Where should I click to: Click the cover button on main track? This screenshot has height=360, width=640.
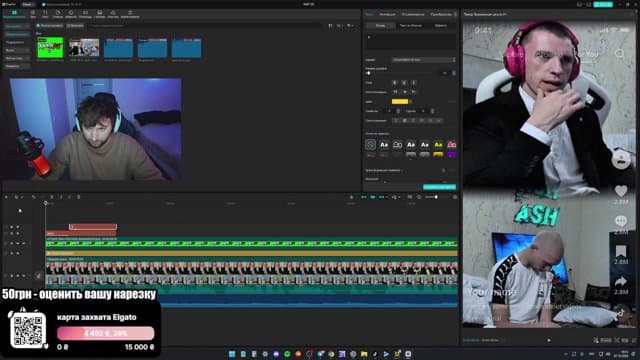click(38, 276)
